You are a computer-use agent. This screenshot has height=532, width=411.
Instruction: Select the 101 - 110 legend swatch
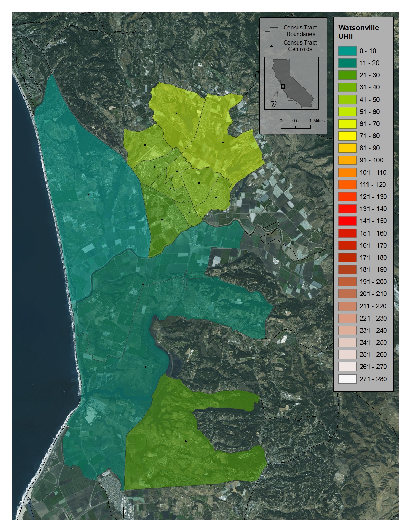point(347,172)
